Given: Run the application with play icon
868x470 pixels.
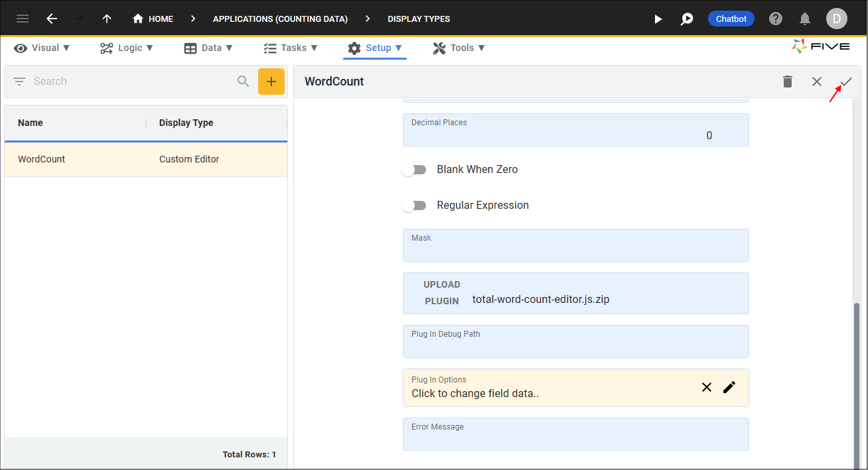Looking at the screenshot, I should tap(658, 19).
